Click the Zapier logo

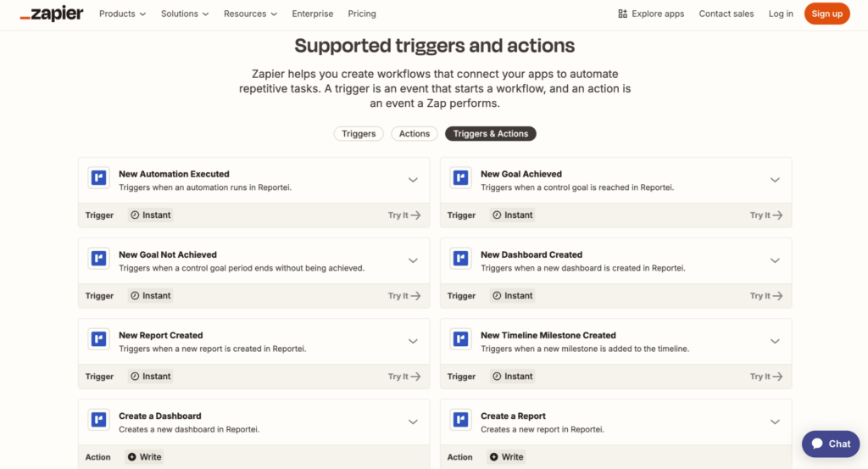point(52,14)
